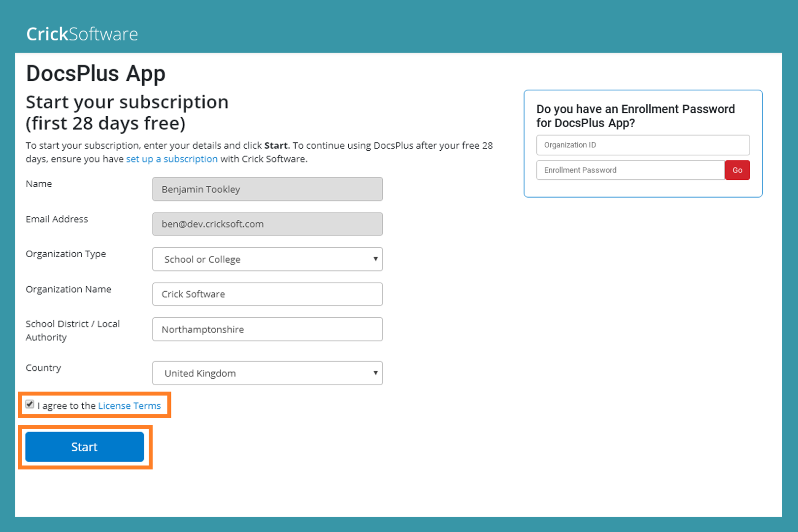Click the Organization Name field containing Crick Software

click(267, 294)
